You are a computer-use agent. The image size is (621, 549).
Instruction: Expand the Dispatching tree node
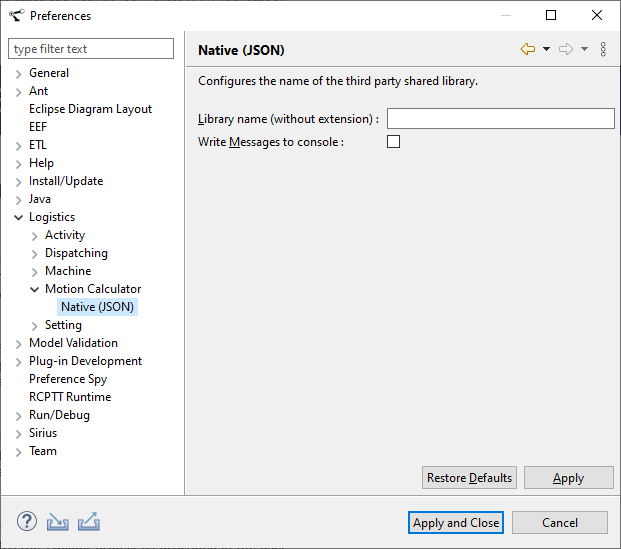[35, 253]
